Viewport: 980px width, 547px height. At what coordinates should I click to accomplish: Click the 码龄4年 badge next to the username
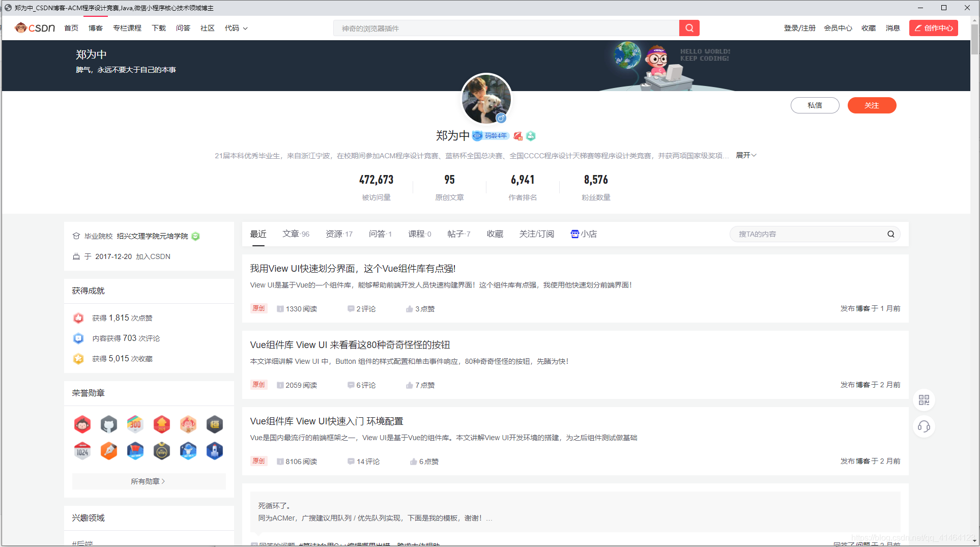click(x=491, y=136)
